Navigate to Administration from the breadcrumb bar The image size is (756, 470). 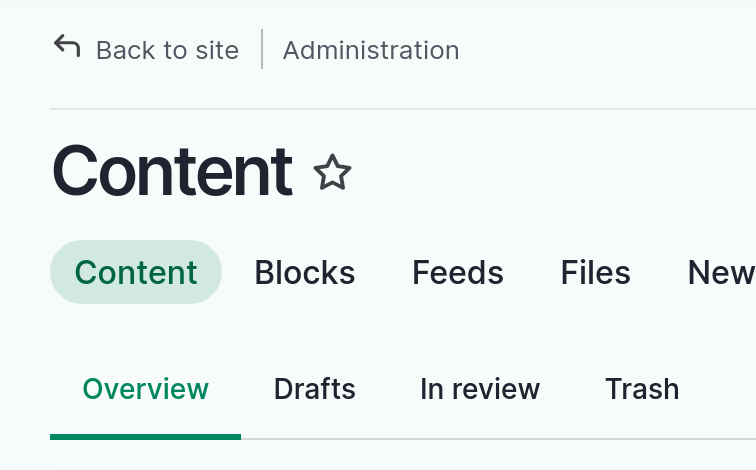(371, 50)
